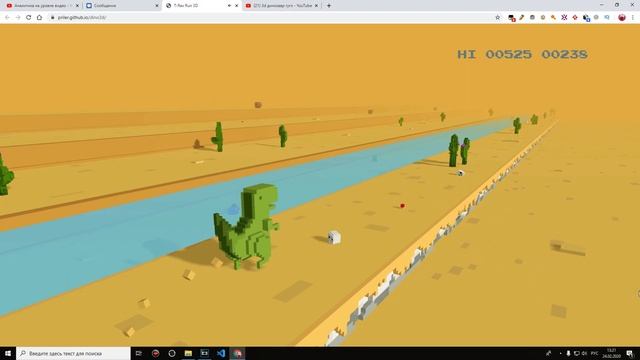Click the round red taskbar icon

pyautogui.click(x=156, y=353)
